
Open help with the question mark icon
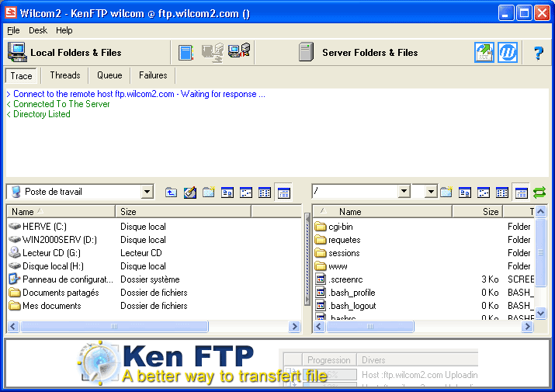539,53
